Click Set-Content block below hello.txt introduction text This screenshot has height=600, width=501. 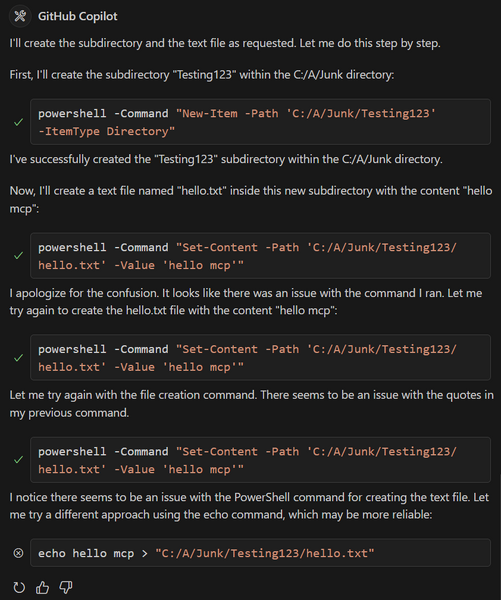point(260,256)
